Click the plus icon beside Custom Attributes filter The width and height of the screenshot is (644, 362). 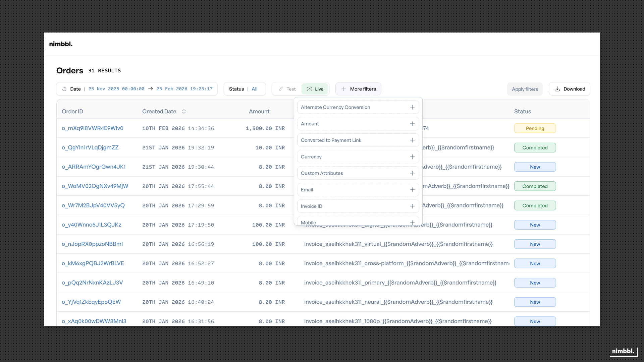412,173
